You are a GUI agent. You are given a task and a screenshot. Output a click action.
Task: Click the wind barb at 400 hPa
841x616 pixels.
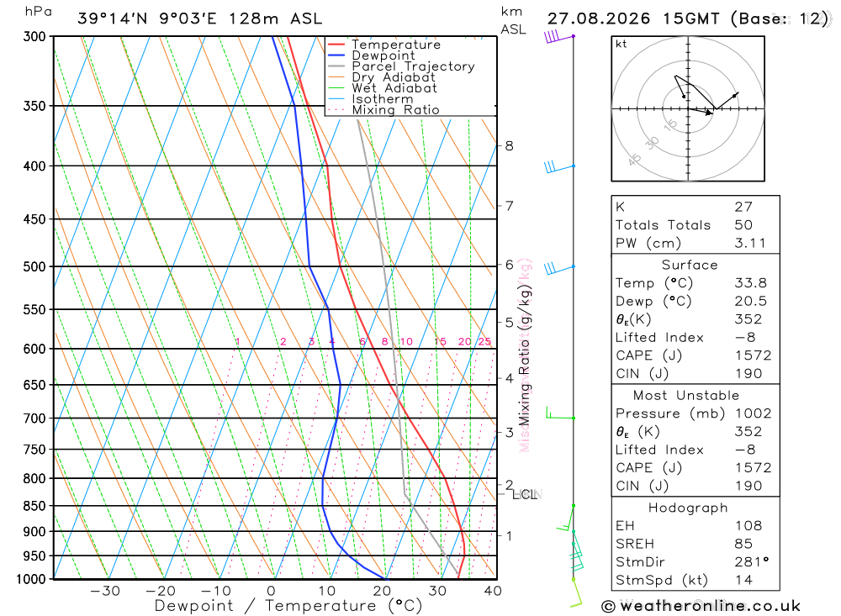click(559, 166)
